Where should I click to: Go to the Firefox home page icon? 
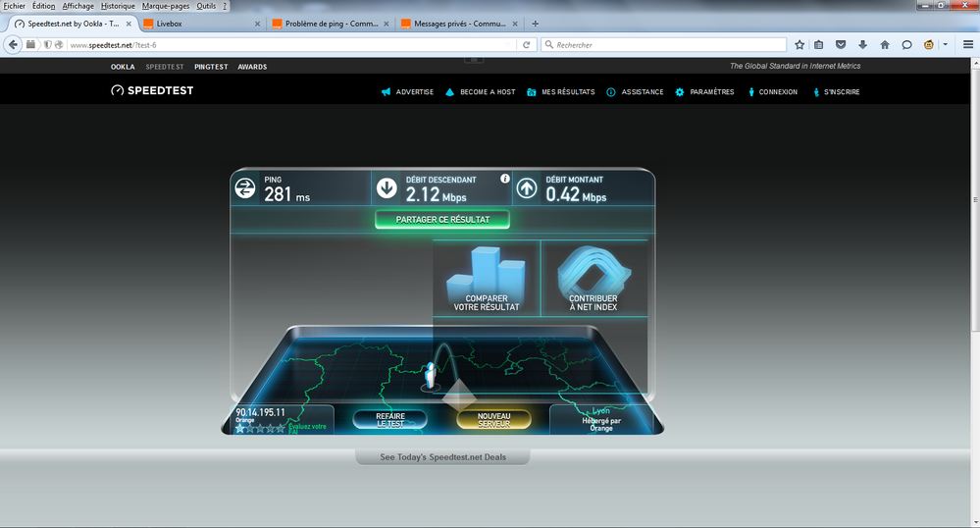click(885, 44)
